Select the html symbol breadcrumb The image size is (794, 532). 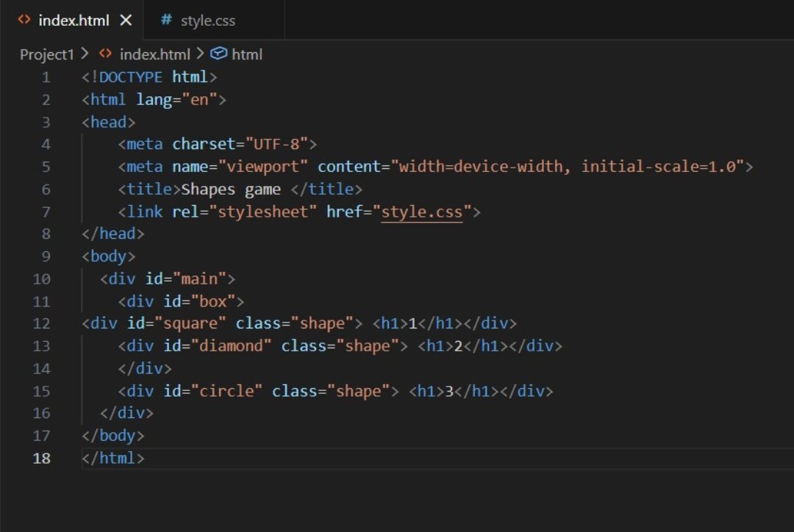pos(246,54)
